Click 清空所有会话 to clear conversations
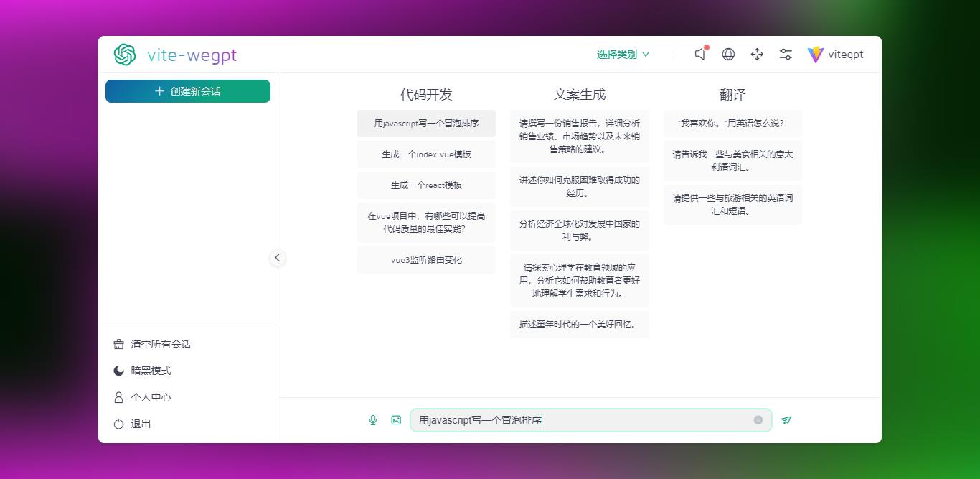The width and height of the screenshot is (980, 479). click(x=154, y=344)
